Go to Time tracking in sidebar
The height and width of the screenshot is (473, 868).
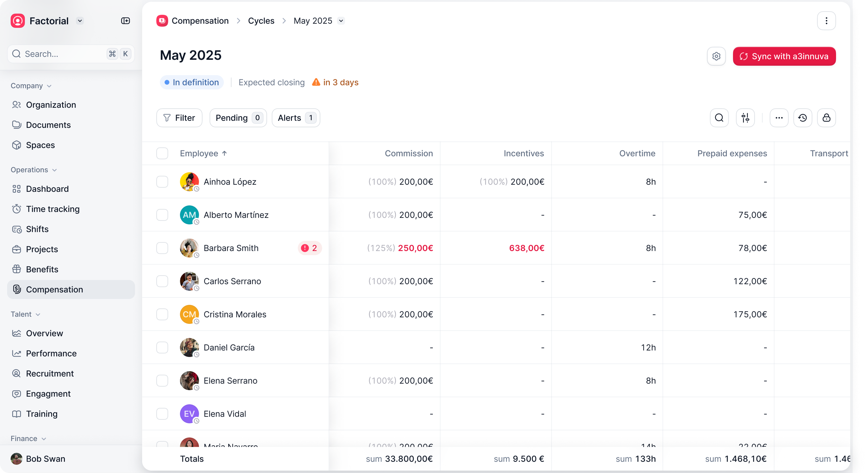[x=53, y=209]
